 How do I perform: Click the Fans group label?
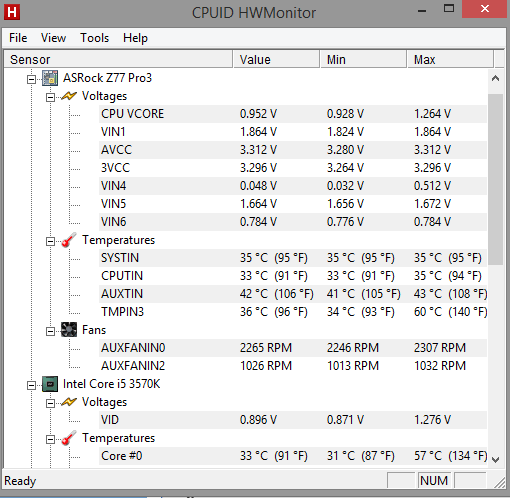[94, 330]
